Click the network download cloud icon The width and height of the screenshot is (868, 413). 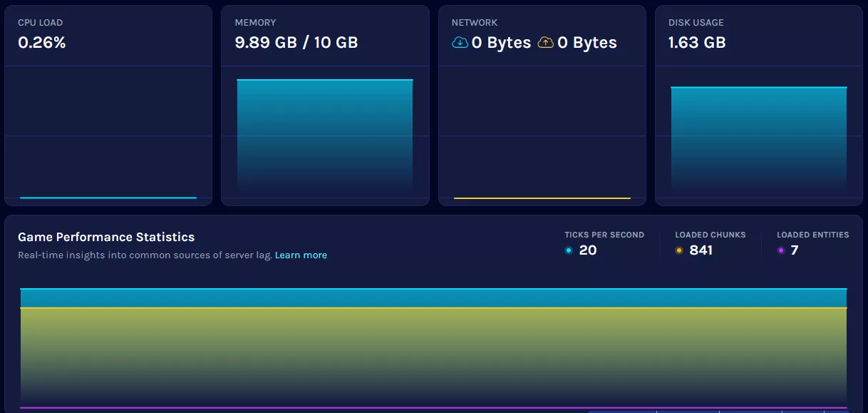(x=460, y=43)
